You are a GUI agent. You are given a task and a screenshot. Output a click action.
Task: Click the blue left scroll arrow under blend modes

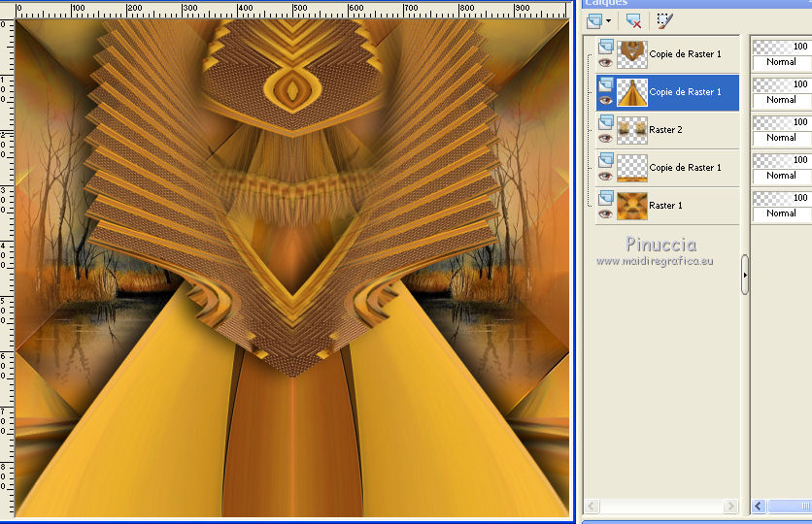(x=760, y=506)
